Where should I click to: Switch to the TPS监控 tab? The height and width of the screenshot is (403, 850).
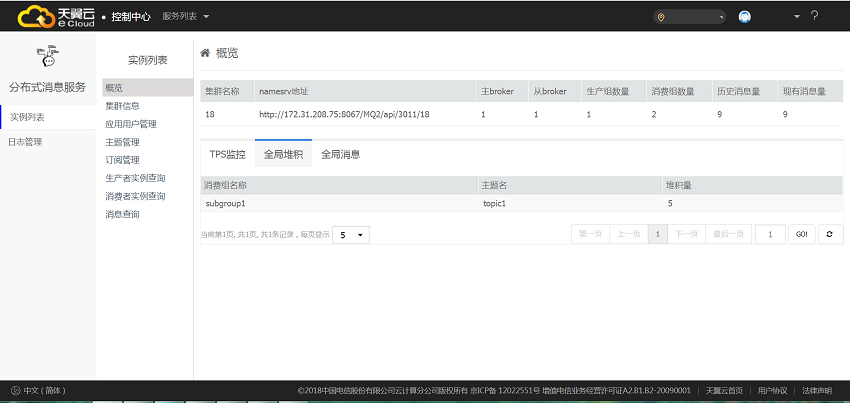(228, 154)
